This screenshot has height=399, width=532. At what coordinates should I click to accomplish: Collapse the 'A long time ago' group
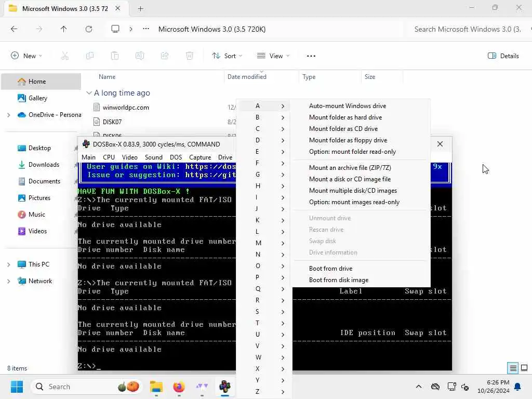(89, 93)
